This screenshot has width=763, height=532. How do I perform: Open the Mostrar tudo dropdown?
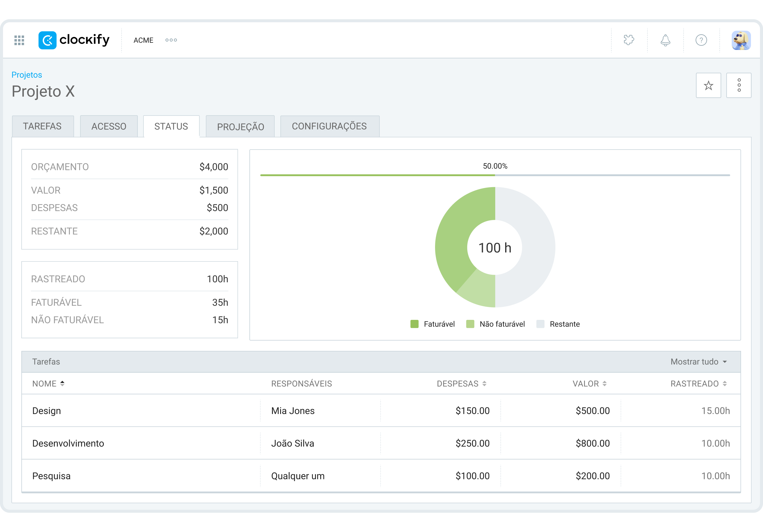pyautogui.click(x=699, y=361)
